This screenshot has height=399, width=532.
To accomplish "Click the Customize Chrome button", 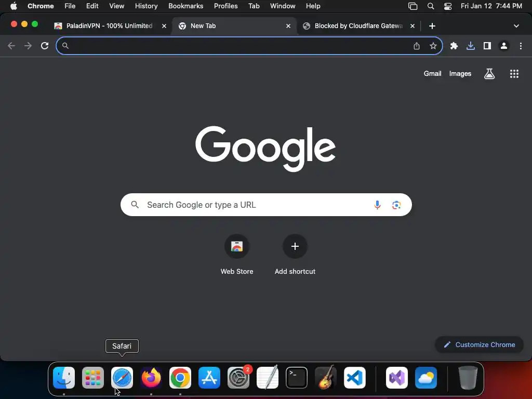I will point(480,345).
